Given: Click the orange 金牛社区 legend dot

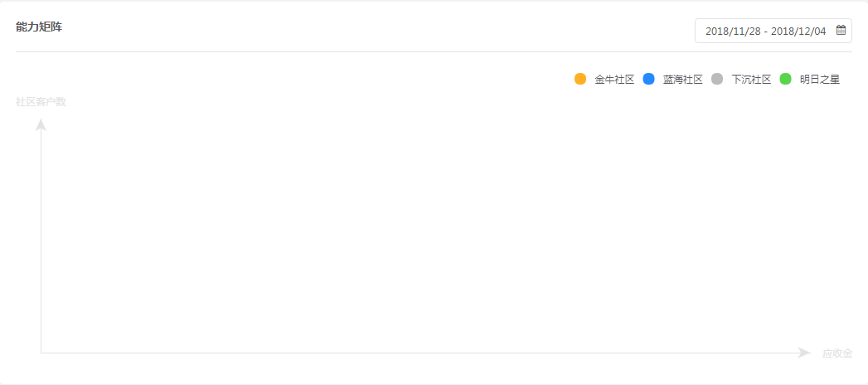Looking at the screenshot, I should [580, 79].
